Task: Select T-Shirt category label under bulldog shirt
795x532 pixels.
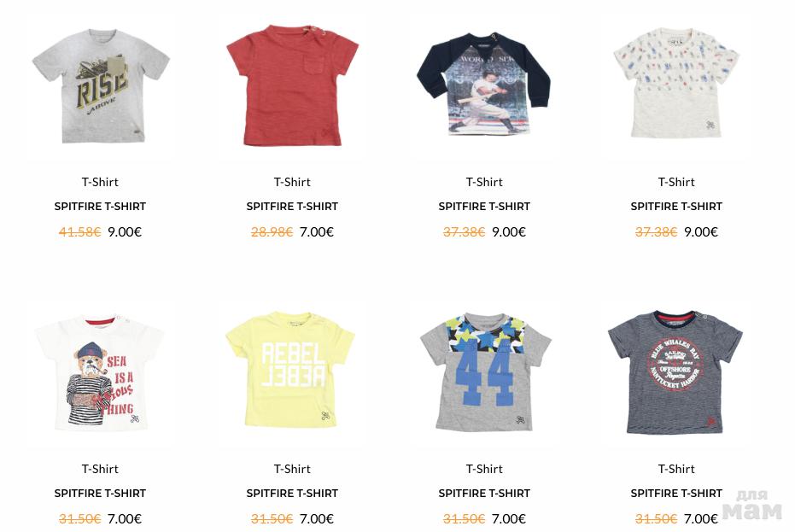Action: [100, 469]
